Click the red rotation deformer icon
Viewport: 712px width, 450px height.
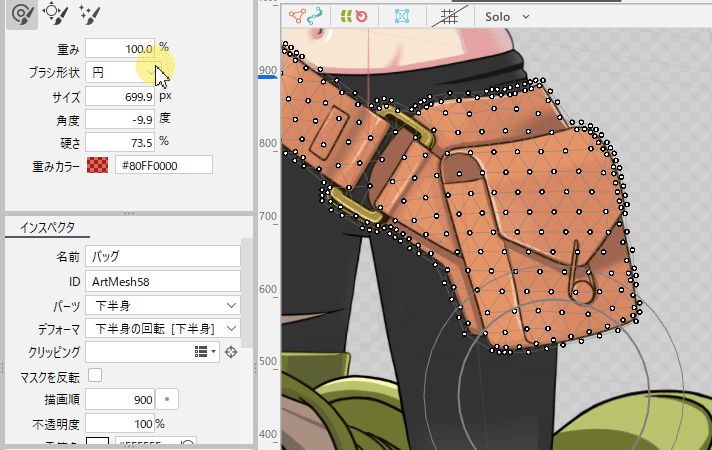click(361, 16)
